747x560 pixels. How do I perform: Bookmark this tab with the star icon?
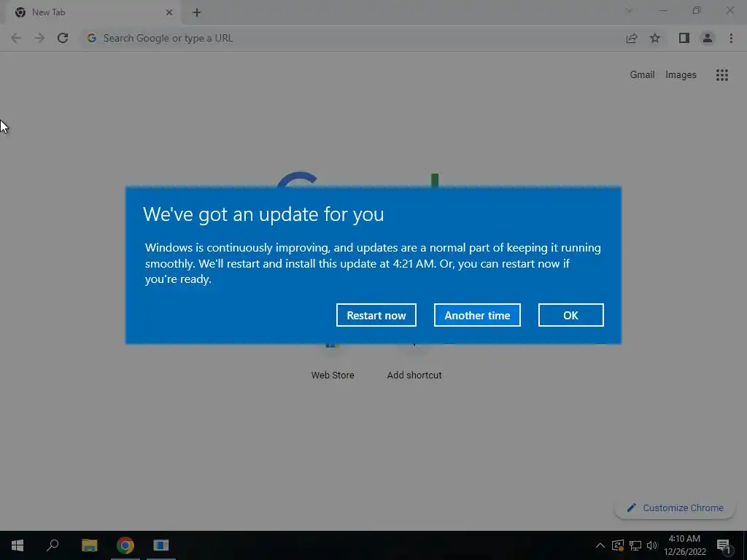click(x=655, y=38)
